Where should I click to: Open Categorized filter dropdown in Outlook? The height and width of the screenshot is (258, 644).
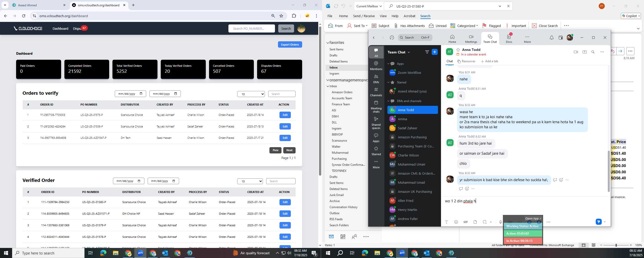(464, 26)
